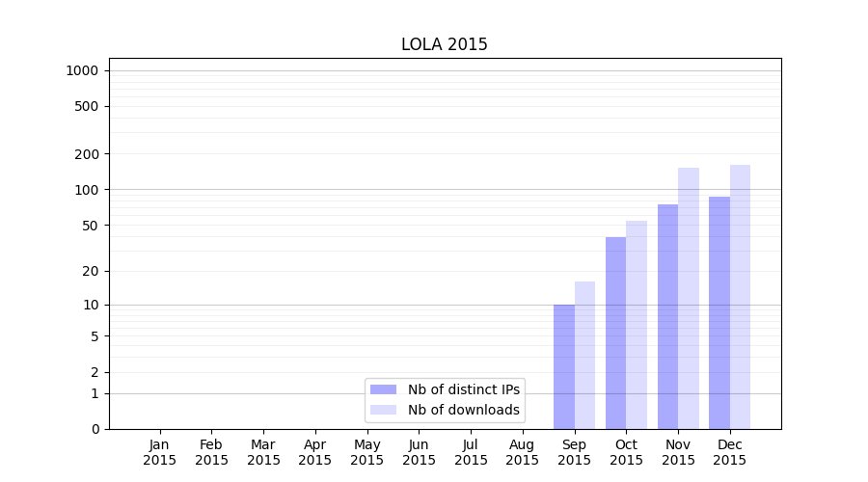Click the Sep 2015 distinct IPs bar
868x482 pixels.
(x=564, y=366)
